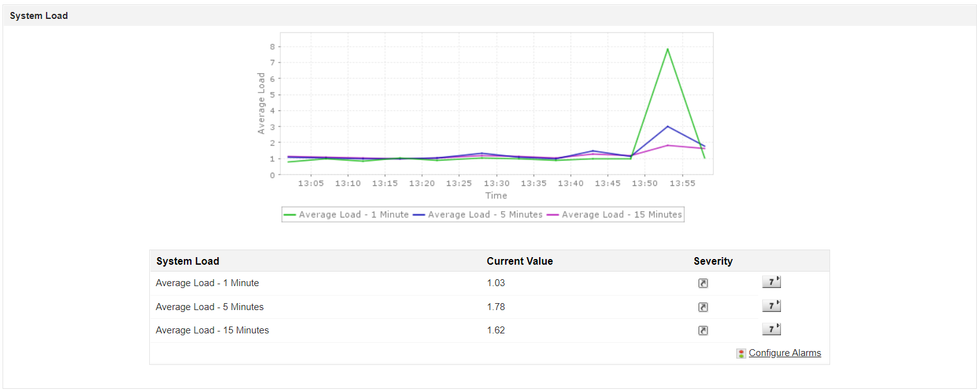The height and width of the screenshot is (392, 980).
Task: Click the severity arrow icon in the 5 Minutes row
Action: (703, 306)
